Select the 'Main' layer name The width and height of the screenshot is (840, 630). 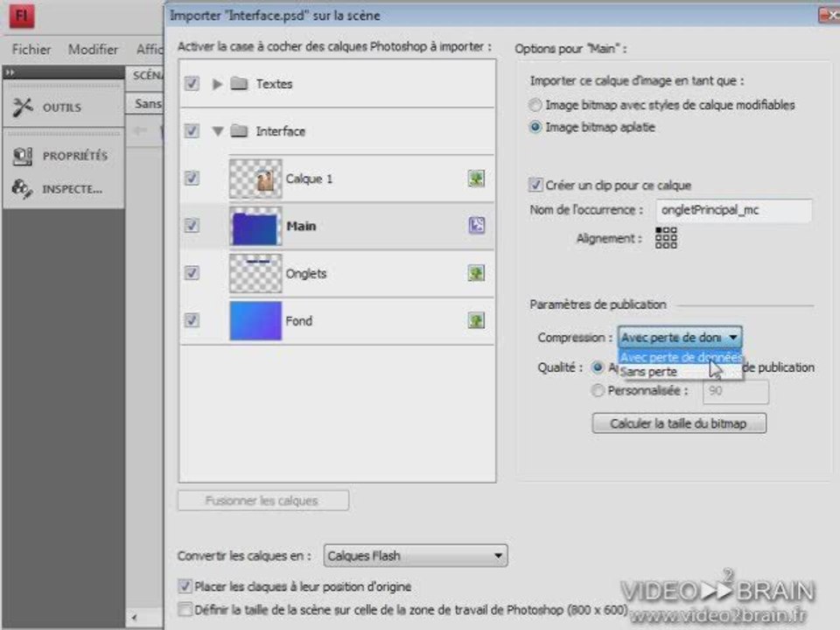click(301, 226)
